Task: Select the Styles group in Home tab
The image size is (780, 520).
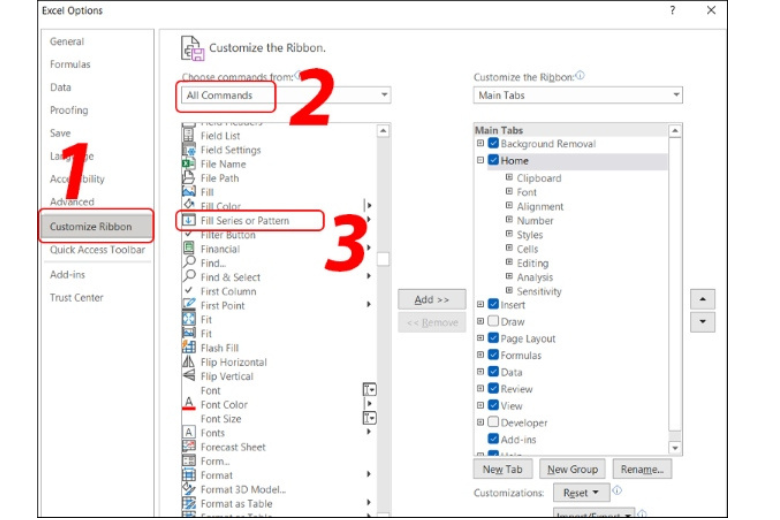Action: coord(530,235)
